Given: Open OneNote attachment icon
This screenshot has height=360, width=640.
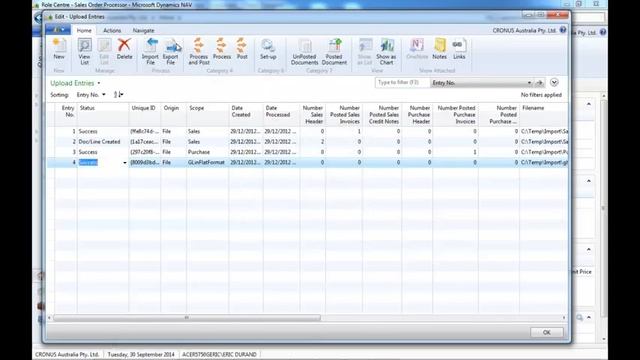Looking at the screenshot, I should 417,49.
